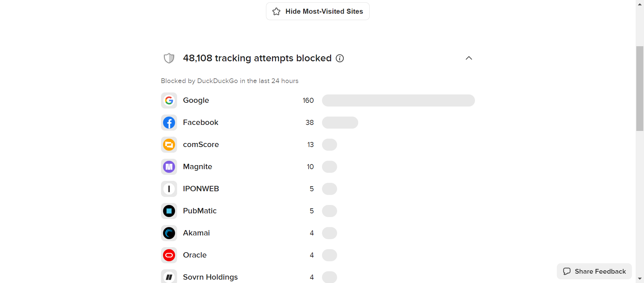Click the privacy shield icon
644x283 pixels.
169,58
